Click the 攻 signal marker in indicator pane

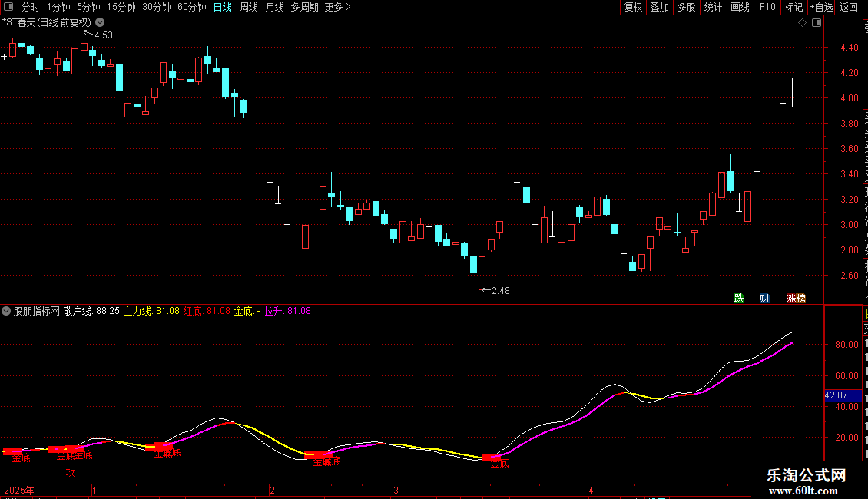(x=71, y=472)
